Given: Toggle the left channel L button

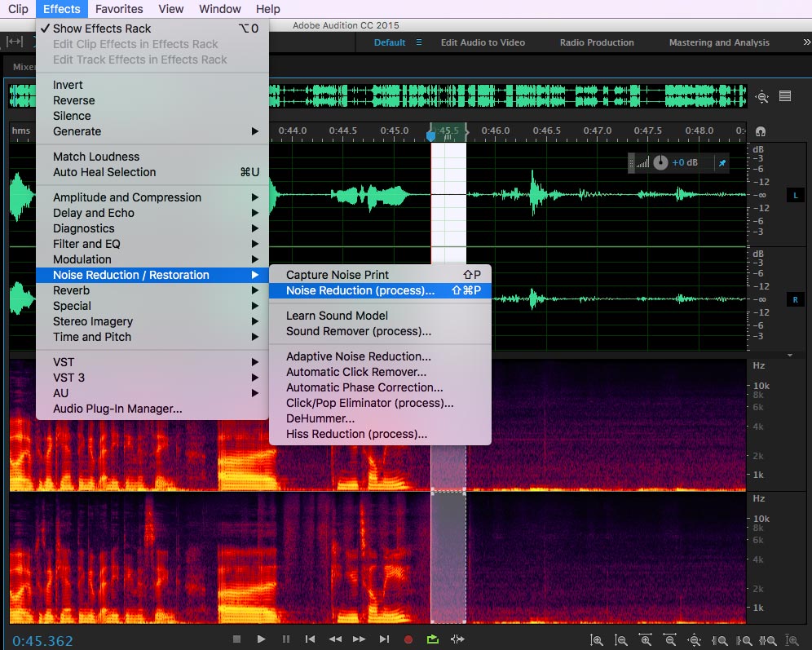Looking at the screenshot, I should tap(796, 195).
